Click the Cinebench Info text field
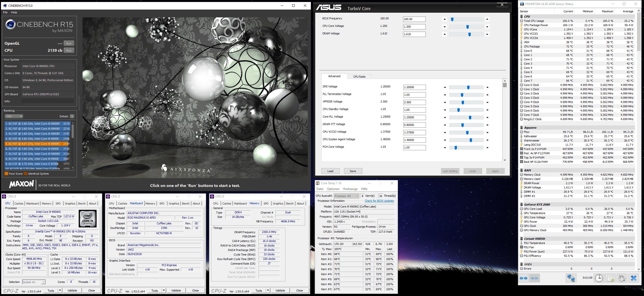This screenshot has width=644, height=296. [x=48, y=101]
